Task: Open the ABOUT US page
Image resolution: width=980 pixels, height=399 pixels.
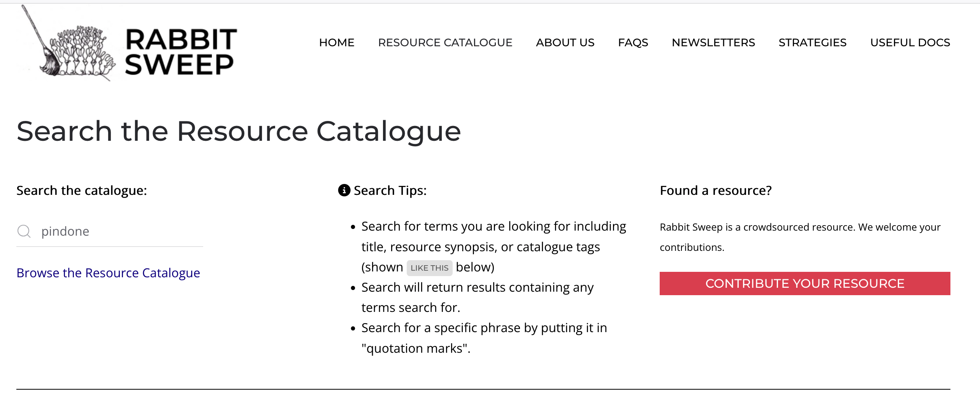Action: click(x=565, y=42)
